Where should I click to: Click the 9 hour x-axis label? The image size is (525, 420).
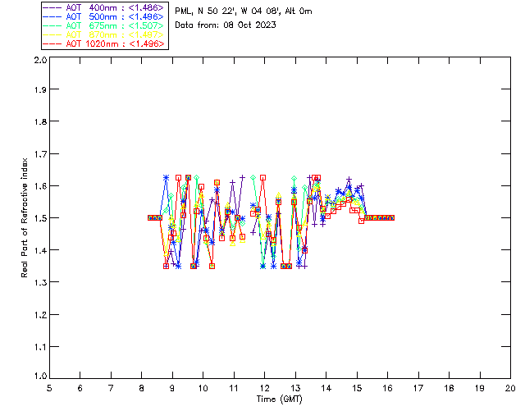(x=172, y=388)
